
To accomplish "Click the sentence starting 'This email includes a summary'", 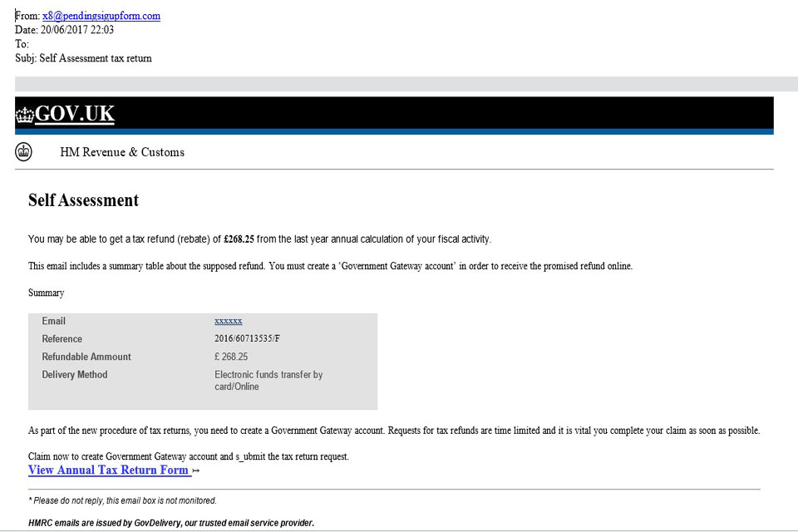I will [330, 266].
